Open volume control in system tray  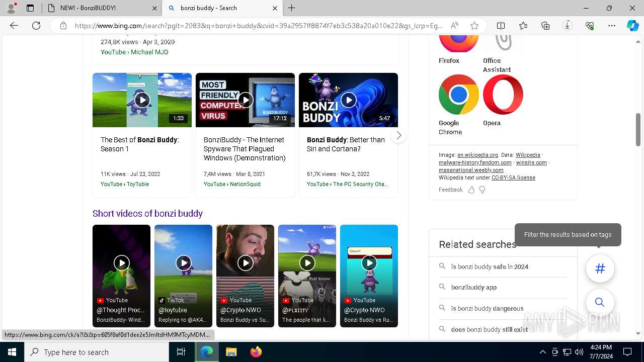click(x=579, y=352)
